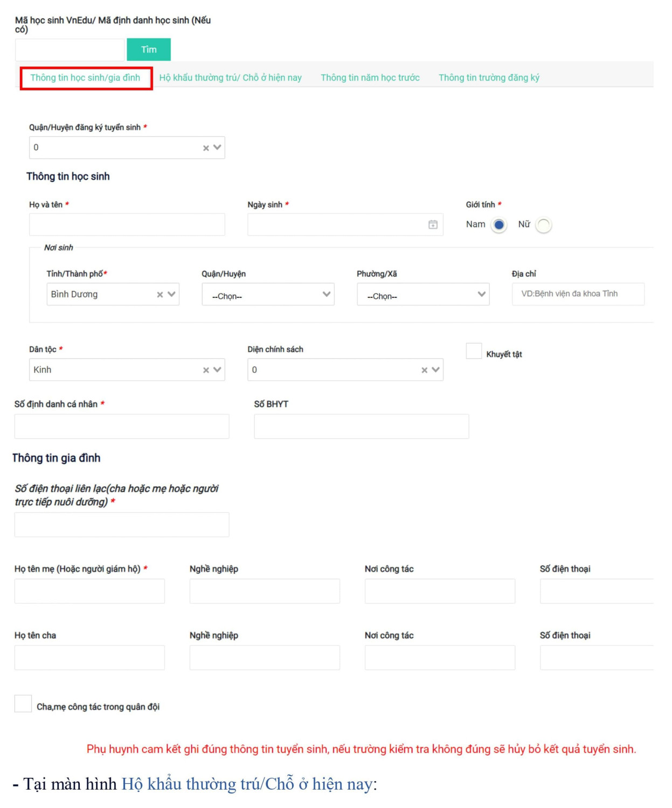This screenshot has height=808, width=672.
Task: Open the Thông tin năm học trước tab
Action: coord(370,78)
